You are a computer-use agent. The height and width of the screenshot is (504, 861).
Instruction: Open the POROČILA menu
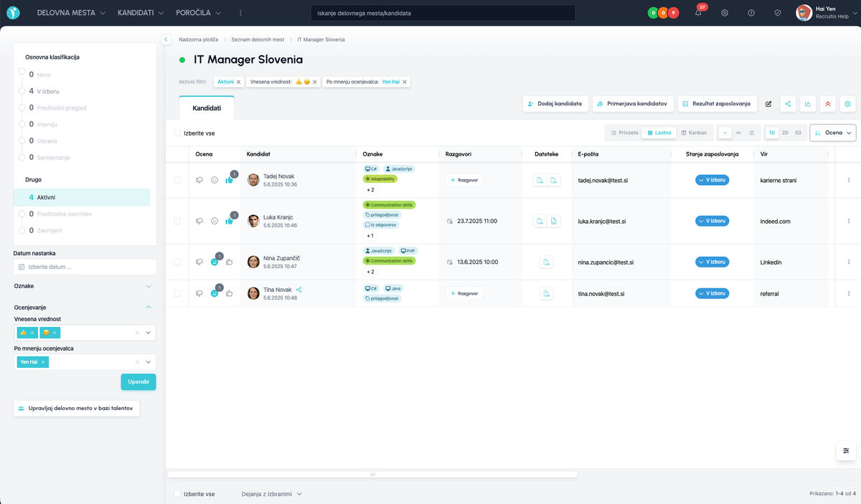(x=198, y=13)
